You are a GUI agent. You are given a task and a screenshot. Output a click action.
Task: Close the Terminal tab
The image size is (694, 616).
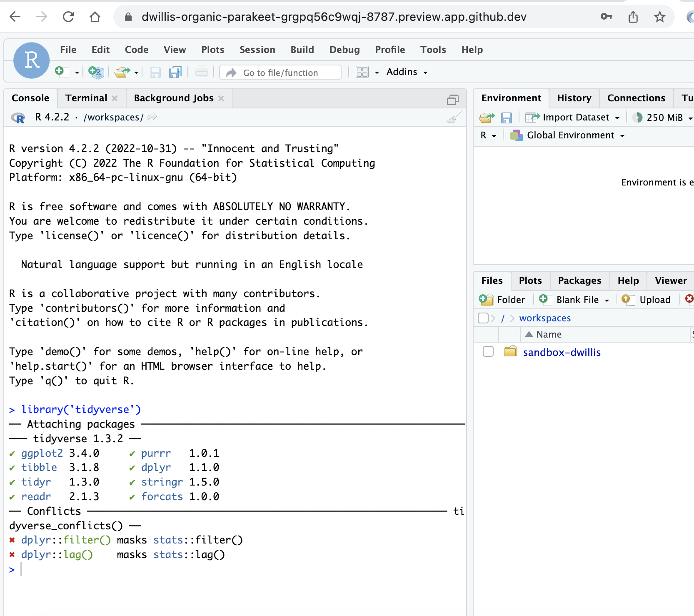tap(115, 98)
